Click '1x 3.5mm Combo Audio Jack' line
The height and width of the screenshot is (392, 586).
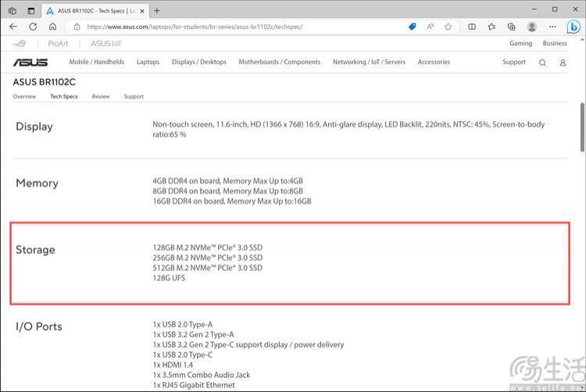coord(202,375)
